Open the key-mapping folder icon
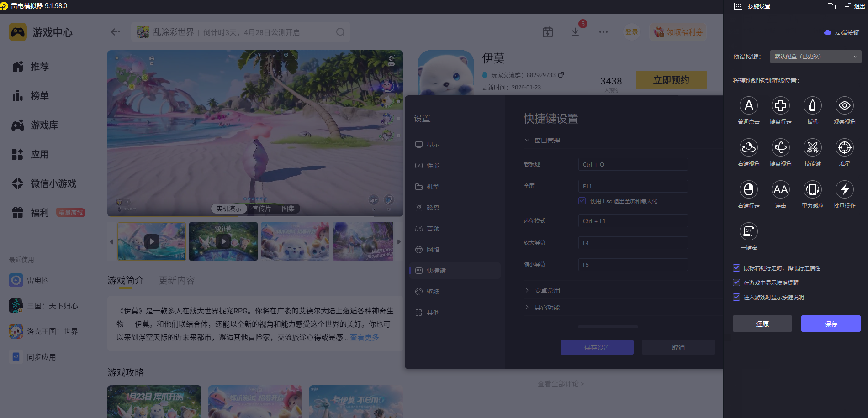868x418 pixels. click(831, 6)
